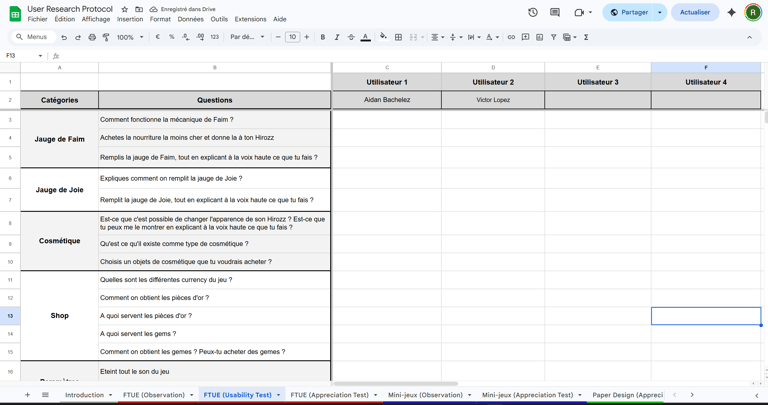Activate the paint format tool
Screen dimensions: 768x405
[x=106, y=37]
